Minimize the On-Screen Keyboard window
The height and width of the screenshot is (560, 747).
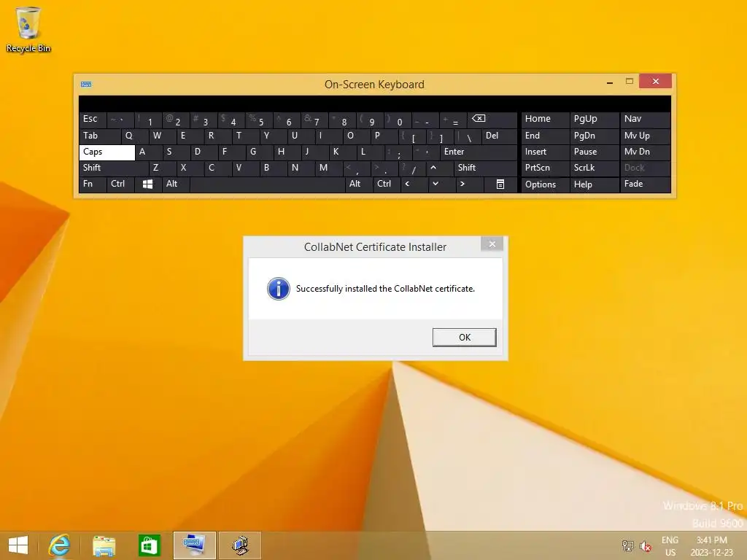click(x=610, y=82)
